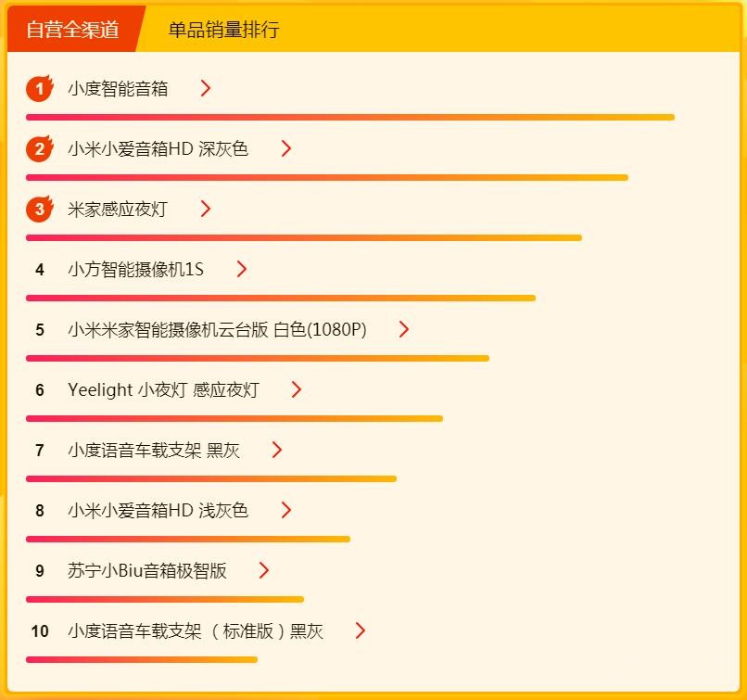Click the rank 1 flame badge
The width and height of the screenshot is (747, 700).
coord(39,88)
